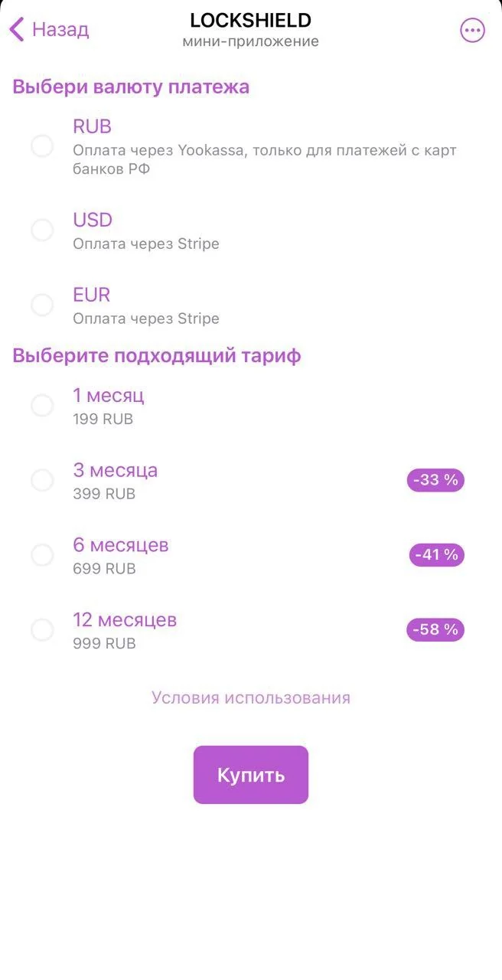Go back via the Назад label
Screen dimensions: 502x980
pos(60,30)
